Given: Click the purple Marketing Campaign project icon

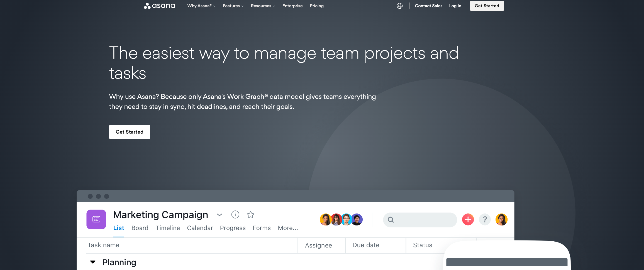Looking at the screenshot, I should [x=96, y=219].
